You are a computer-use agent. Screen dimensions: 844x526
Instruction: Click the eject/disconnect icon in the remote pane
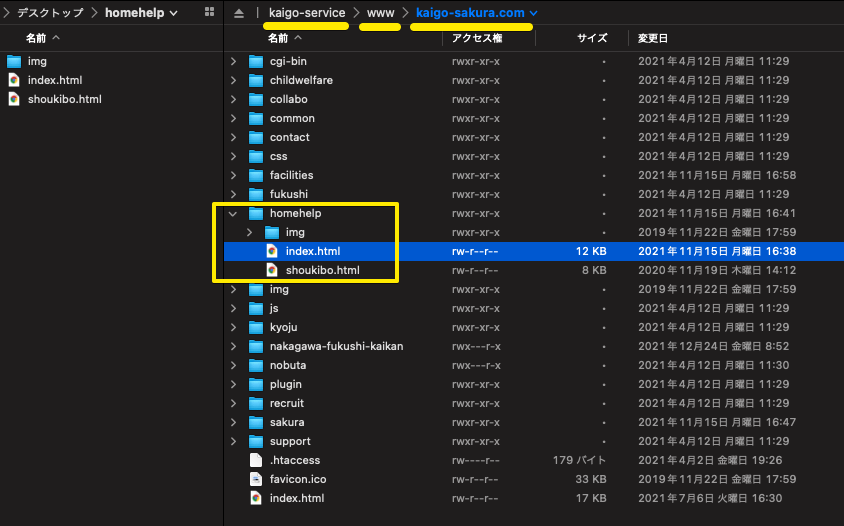[238, 13]
